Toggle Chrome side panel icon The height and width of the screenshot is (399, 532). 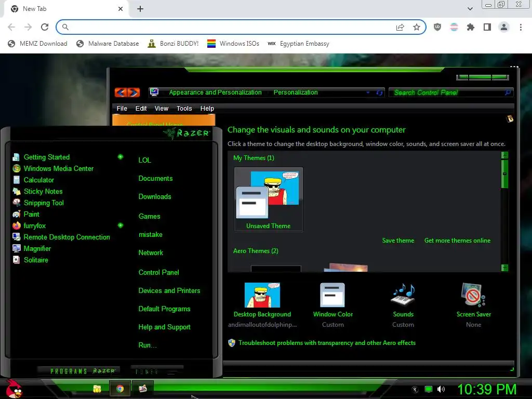(487, 27)
